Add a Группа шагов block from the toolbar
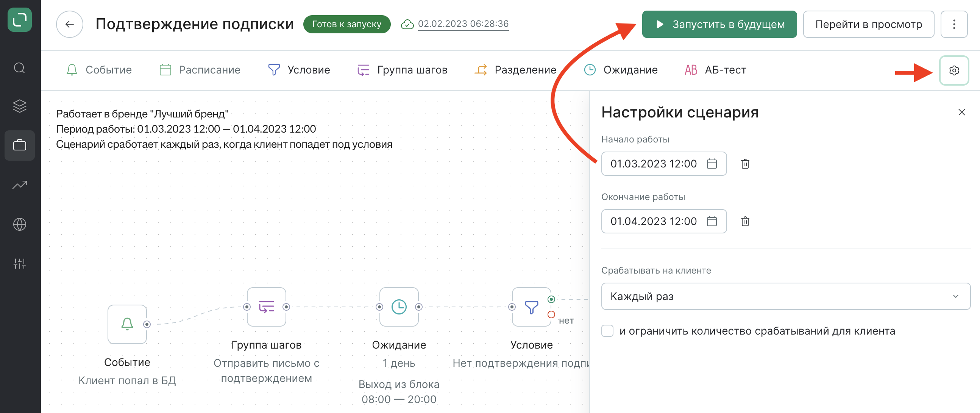 (402, 70)
